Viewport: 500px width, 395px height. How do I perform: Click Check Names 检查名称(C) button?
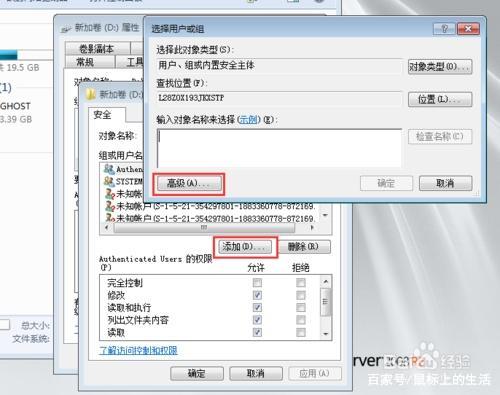pyautogui.click(x=440, y=137)
